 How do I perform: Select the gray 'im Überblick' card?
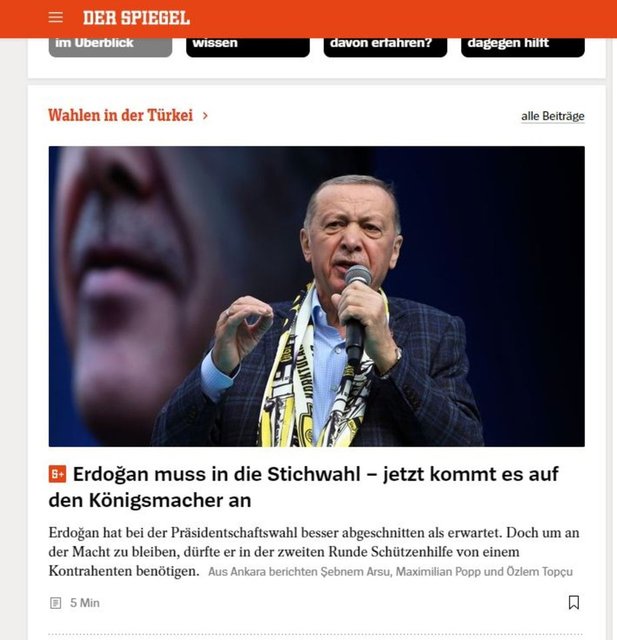pyautogui.click(x=110, y=47)
